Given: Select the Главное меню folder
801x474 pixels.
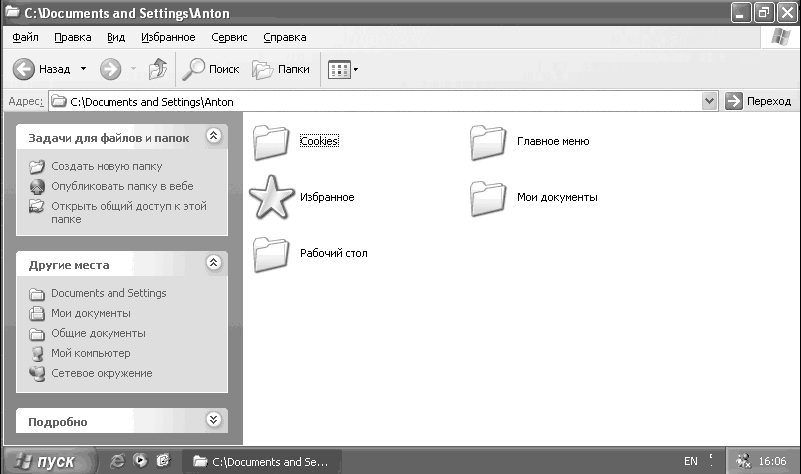Looking at the screenshot, I should pyautogui.click(x=529, y=142).
